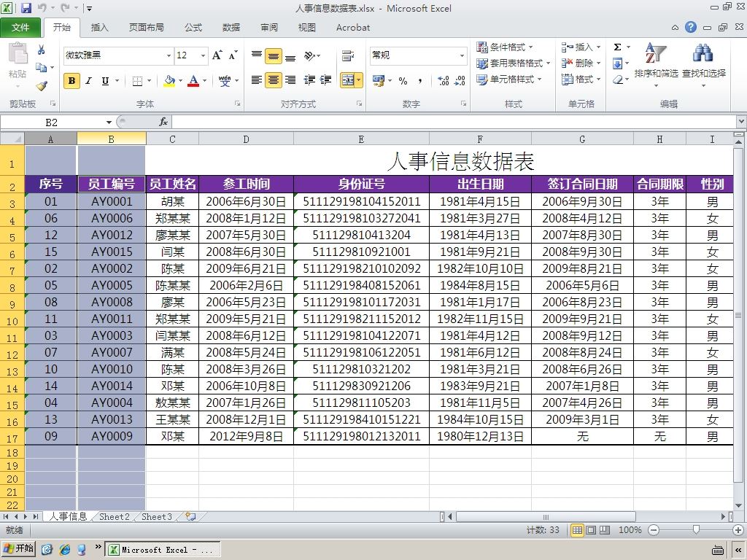Click the Zoom In plus icon
The height and width of the screenshot is (560, 747).
[738, 530]
